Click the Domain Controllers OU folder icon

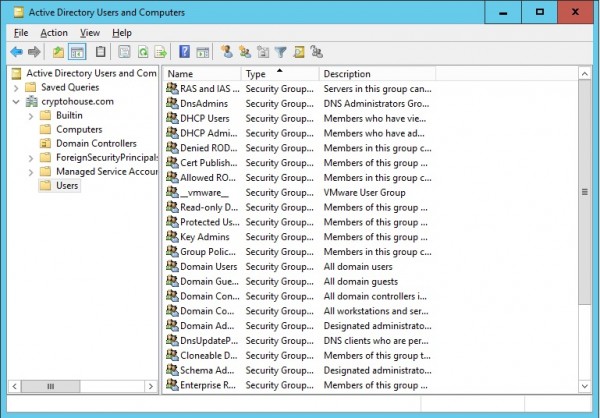(46, 144)
